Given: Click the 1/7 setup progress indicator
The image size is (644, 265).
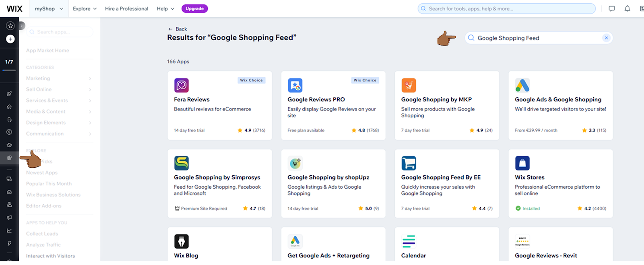Looking at the screenshot, I should pyautogui.click(x=9, y=62).
